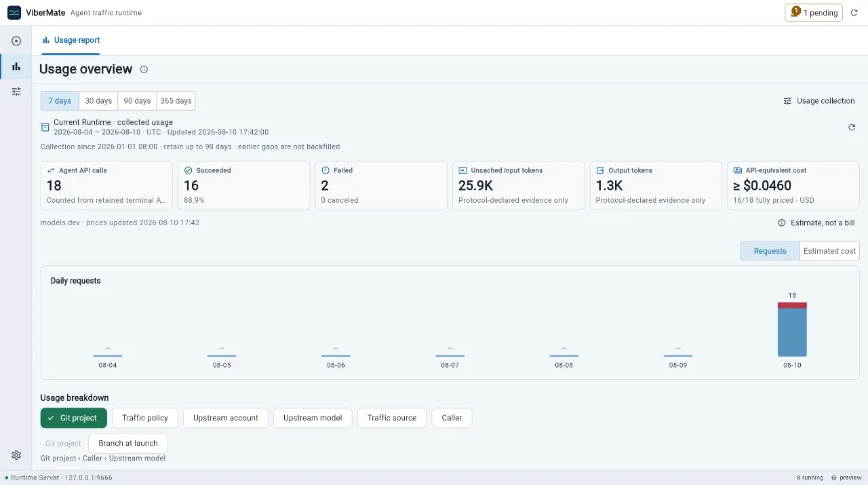
Task: Click the 08-07 date axis label
Action: [x=450, y=365]
